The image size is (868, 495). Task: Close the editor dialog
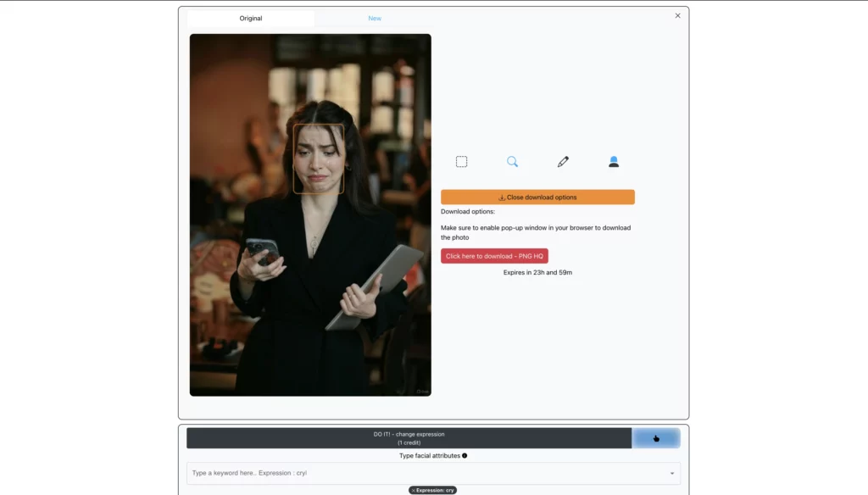[x=677, y=15]
